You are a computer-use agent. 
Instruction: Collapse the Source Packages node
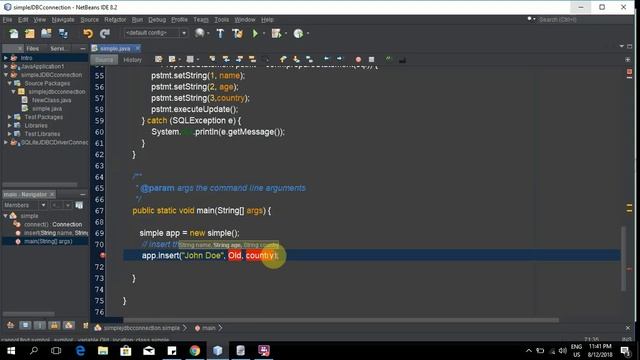tap(10, 83)
